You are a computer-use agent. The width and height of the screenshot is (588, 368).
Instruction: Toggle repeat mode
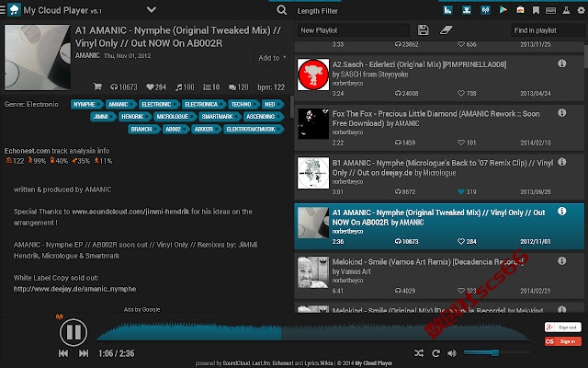point(435,353)
